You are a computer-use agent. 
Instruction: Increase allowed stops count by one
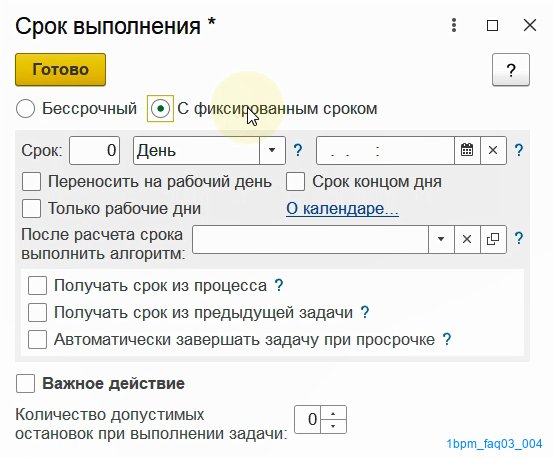[333, 413]
